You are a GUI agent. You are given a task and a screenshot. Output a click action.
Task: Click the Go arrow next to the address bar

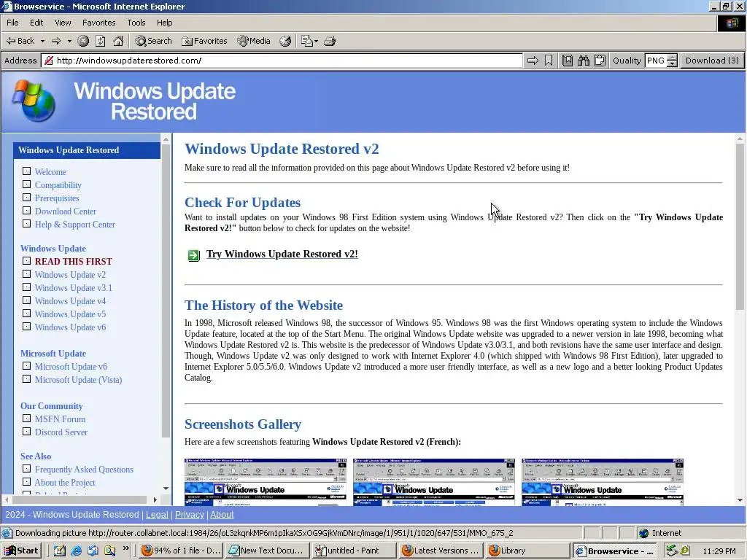(533, 61)
